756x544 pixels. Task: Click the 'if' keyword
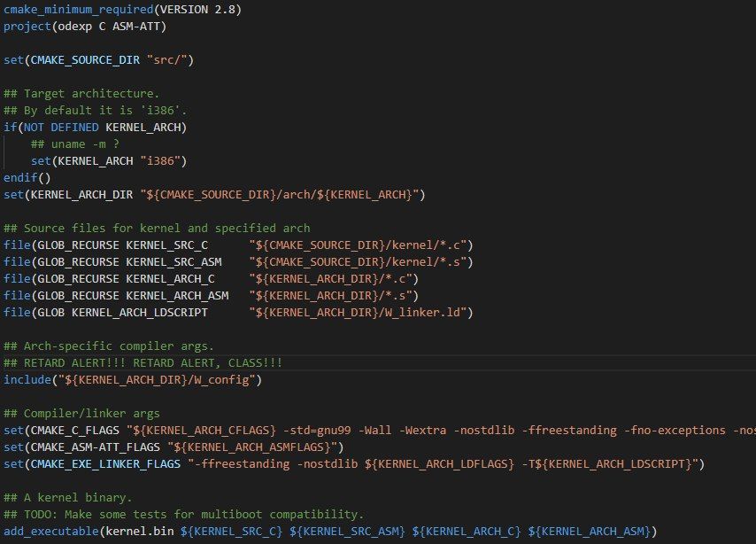(x=10, y=128)
